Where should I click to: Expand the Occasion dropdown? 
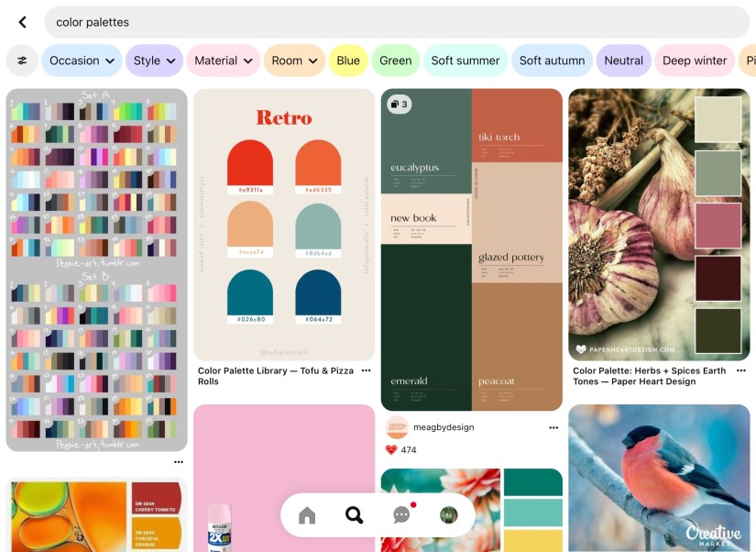82,61
